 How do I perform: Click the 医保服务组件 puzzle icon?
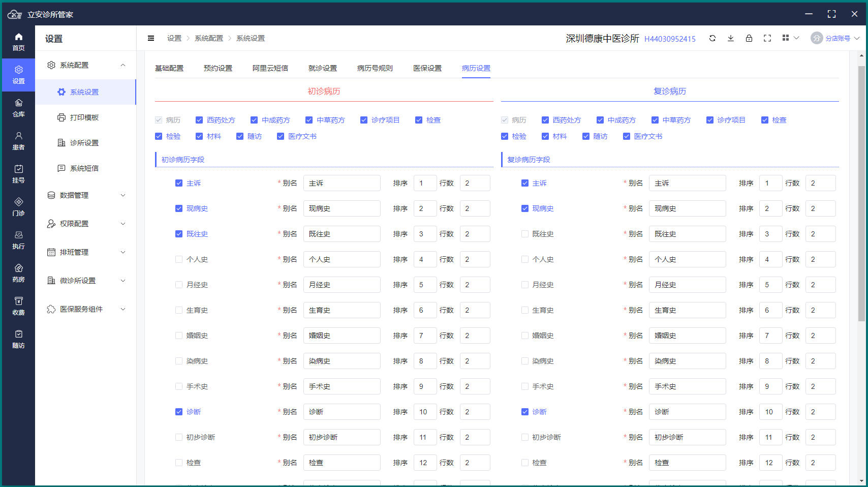[51, 309]
